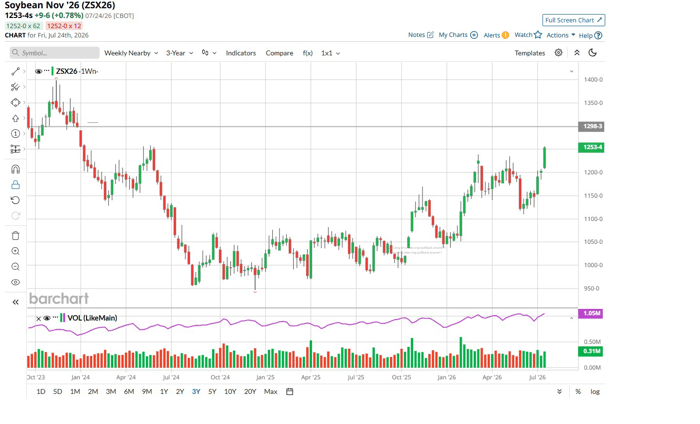
Task: Toggle the lock drawings icon
Action: click(x=16, y=185)
